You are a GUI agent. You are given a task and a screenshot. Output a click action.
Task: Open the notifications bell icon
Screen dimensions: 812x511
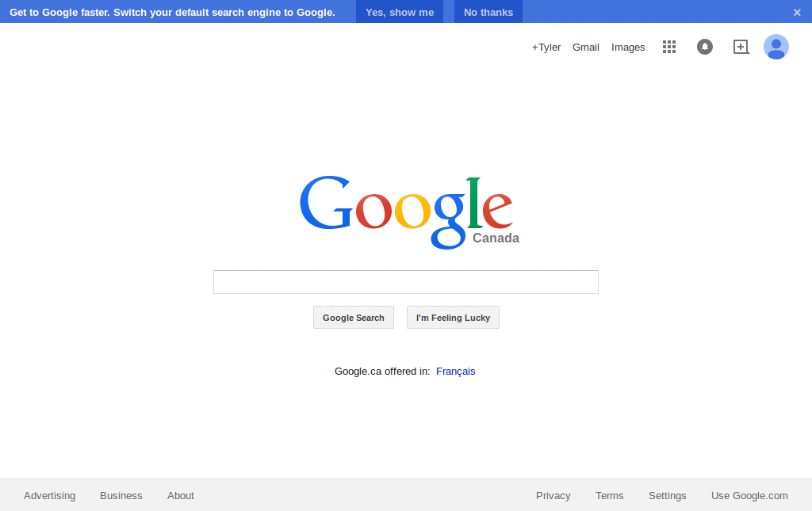point(705,47)
